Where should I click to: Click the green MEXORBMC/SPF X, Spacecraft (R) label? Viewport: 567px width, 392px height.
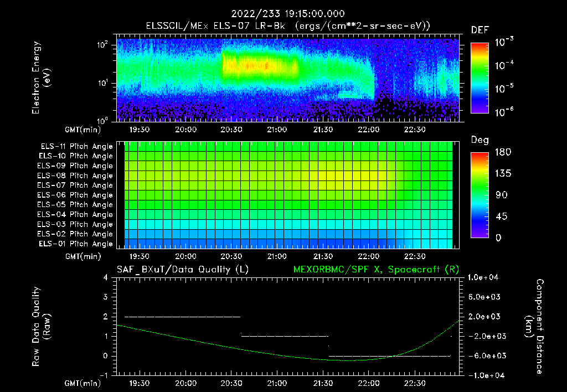(376, 270)
